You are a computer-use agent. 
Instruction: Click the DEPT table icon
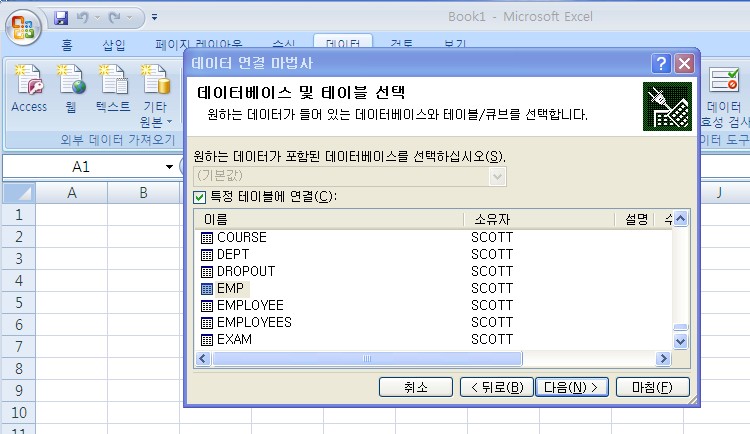coord(207,255)
